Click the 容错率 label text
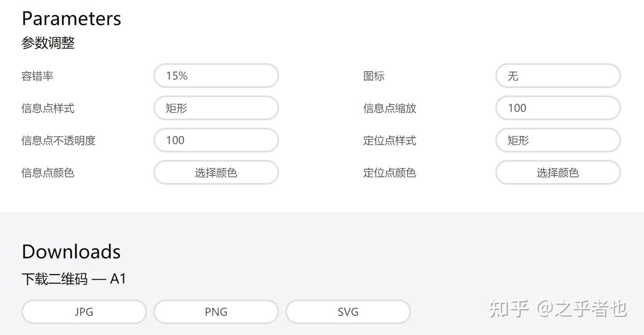 tap(38, 76)
